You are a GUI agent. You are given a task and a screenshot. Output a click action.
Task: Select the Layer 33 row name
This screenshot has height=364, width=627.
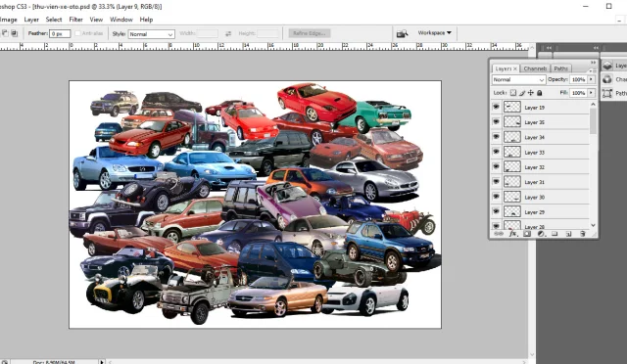(535, 153)
